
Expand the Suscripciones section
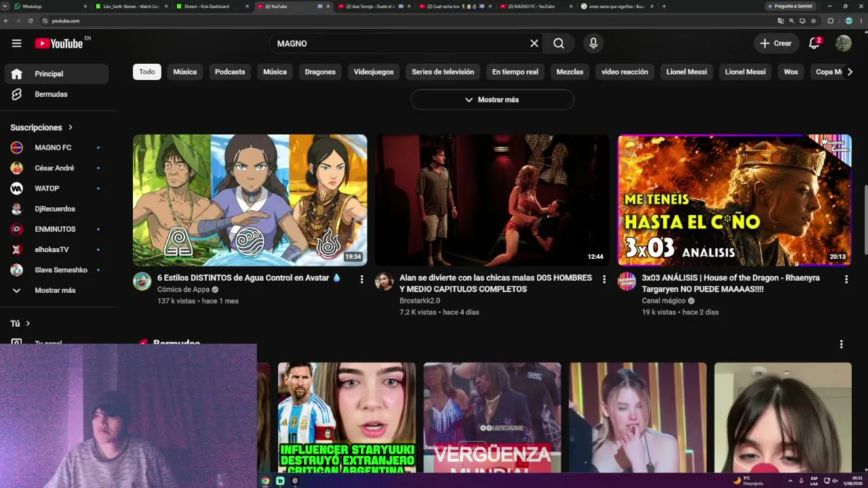[41, 127]
